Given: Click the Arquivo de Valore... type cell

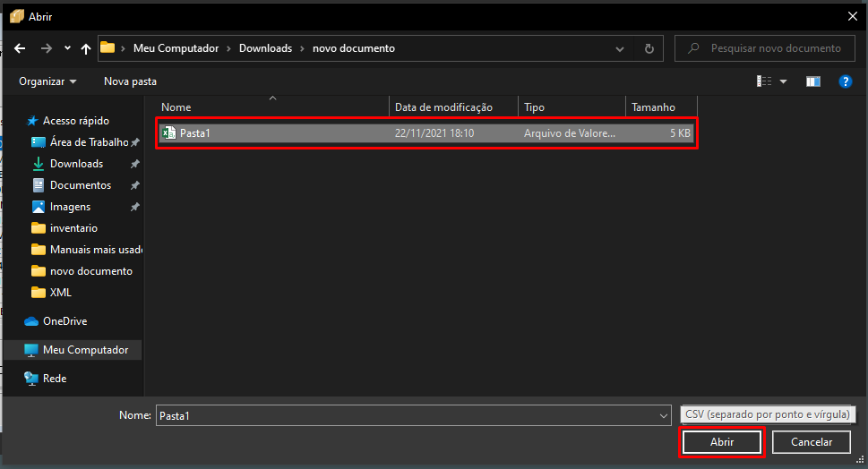Looking at the screenshot, I should tap(570, 132).
